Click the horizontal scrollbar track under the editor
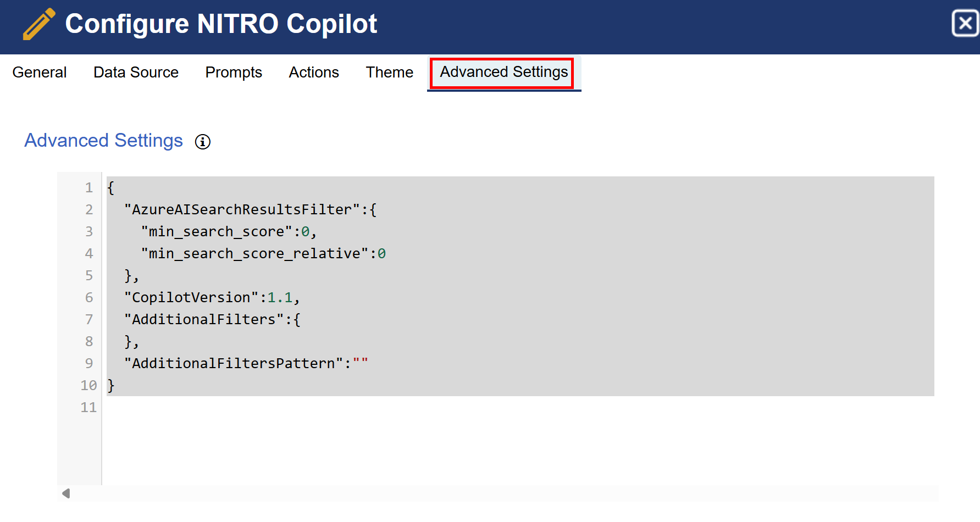 click(x=495, y=493)
